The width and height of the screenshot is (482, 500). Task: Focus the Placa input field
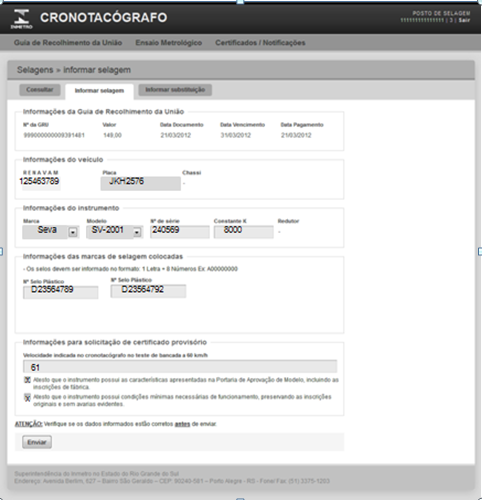[141, 183]
